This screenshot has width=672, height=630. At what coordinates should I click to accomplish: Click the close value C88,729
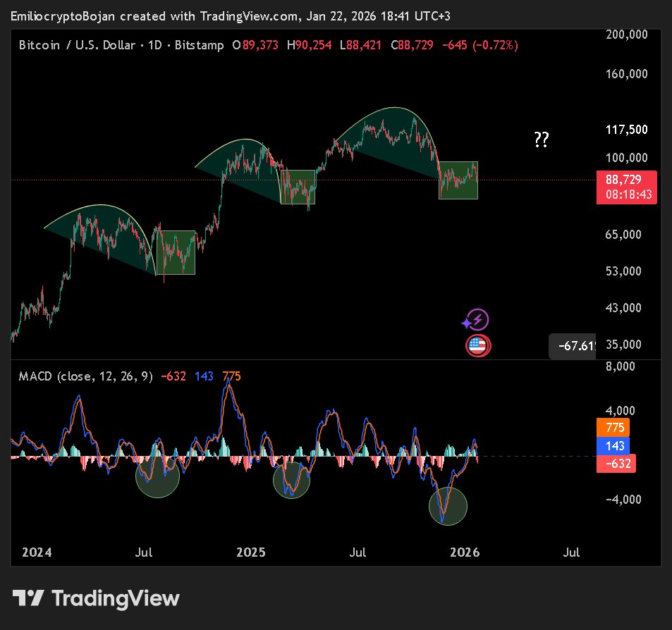pos(412,45)
